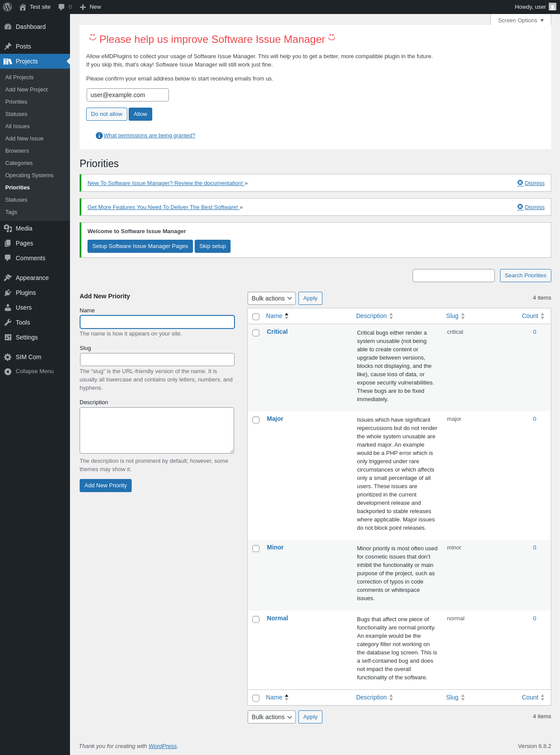Open the WordPress footer link

click(163, 746)
